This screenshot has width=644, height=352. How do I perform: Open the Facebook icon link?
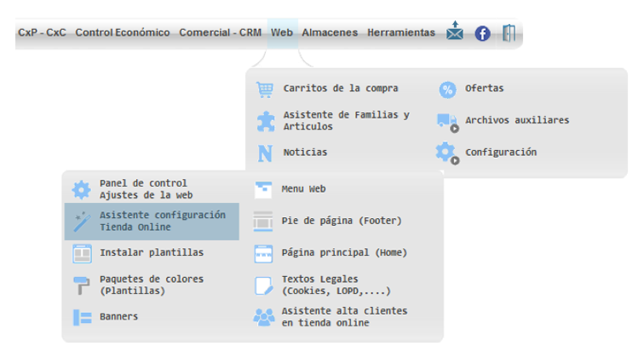[x=482, y=33]
